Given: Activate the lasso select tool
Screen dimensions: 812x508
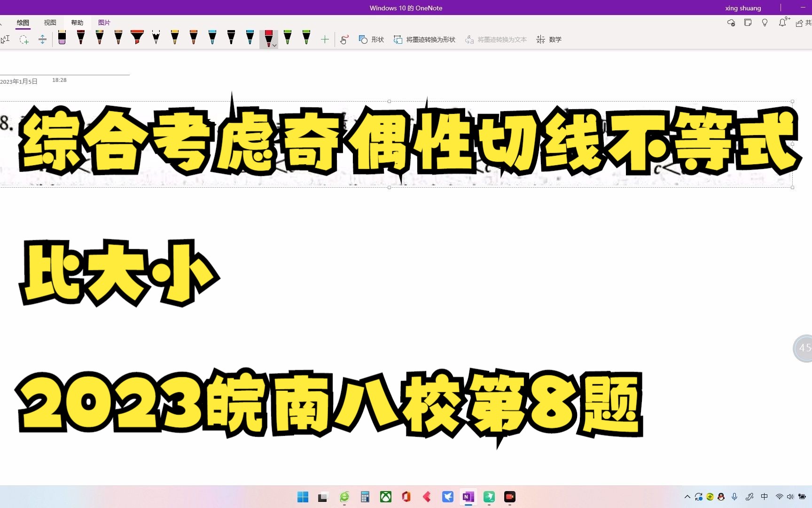Looking at the screenshot, I should [23, 40].
